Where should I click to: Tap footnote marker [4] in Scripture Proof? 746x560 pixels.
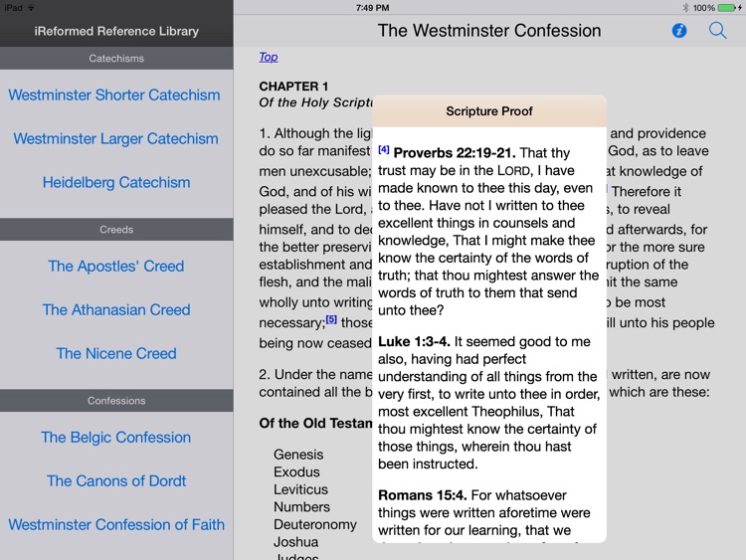tap(384, 150)
